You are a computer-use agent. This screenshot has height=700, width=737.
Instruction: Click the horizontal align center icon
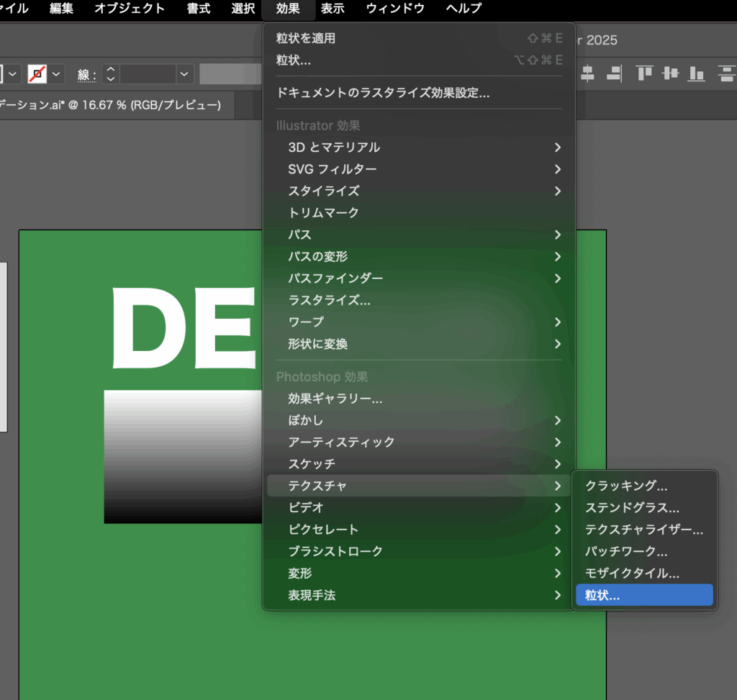tap(588, 73)
